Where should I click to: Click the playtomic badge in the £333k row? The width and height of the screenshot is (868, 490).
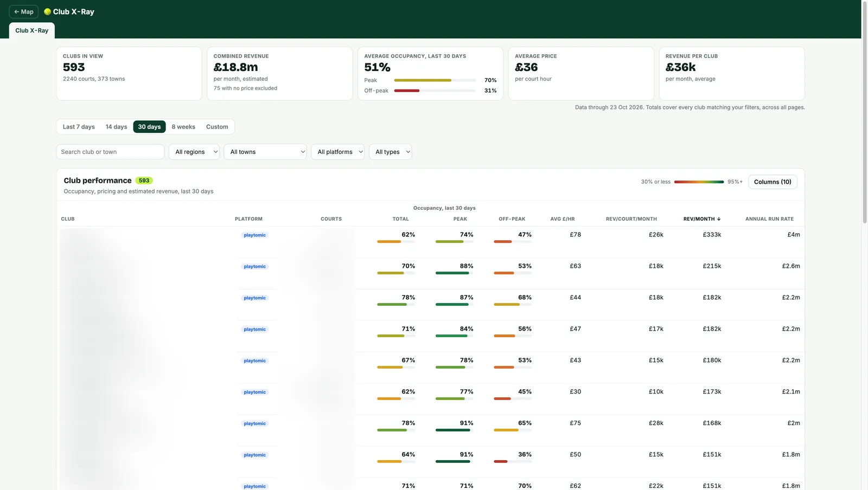click(x=254, y=235)
